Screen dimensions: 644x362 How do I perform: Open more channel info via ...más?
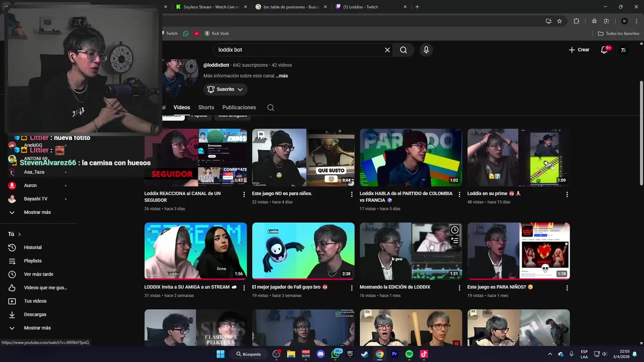(x=282, y=76)
